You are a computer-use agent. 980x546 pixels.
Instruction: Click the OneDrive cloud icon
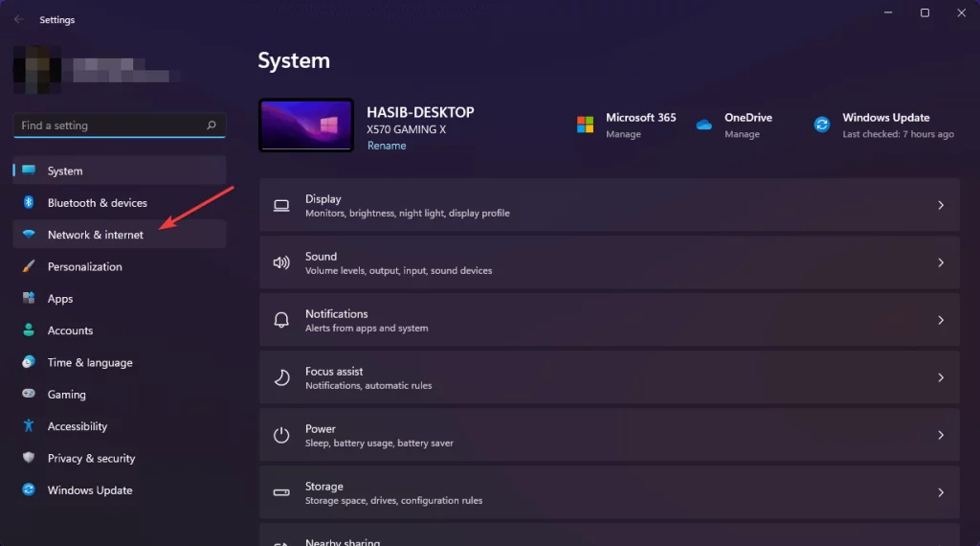click(703, 125)
